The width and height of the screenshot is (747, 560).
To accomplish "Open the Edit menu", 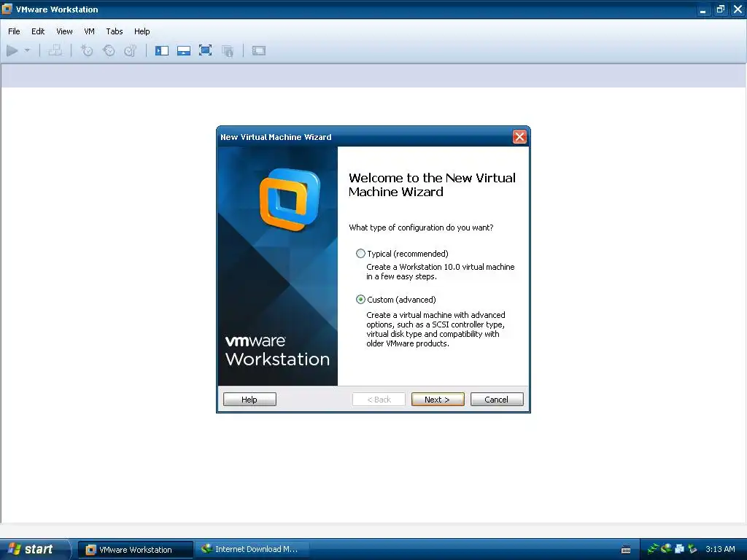I will (x=38, y=31).
